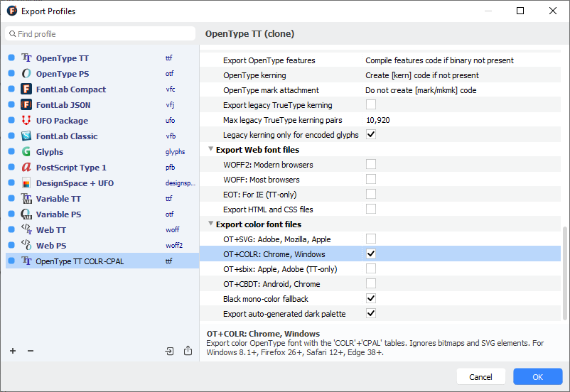Toggle blue active dot for Web PS
Screen dimensions: 570x392
11,245
